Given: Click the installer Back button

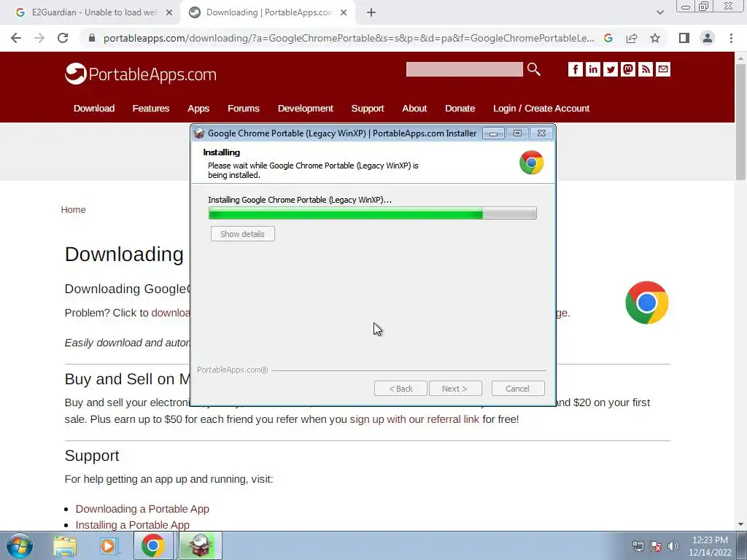Looking at the screenshot, I should [400, 389].
